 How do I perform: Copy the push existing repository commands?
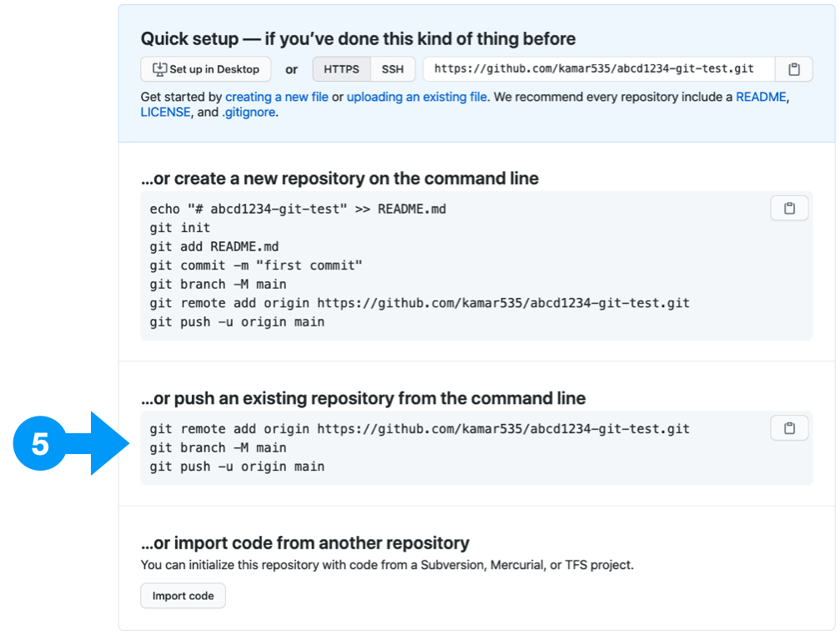click(789, 428)
